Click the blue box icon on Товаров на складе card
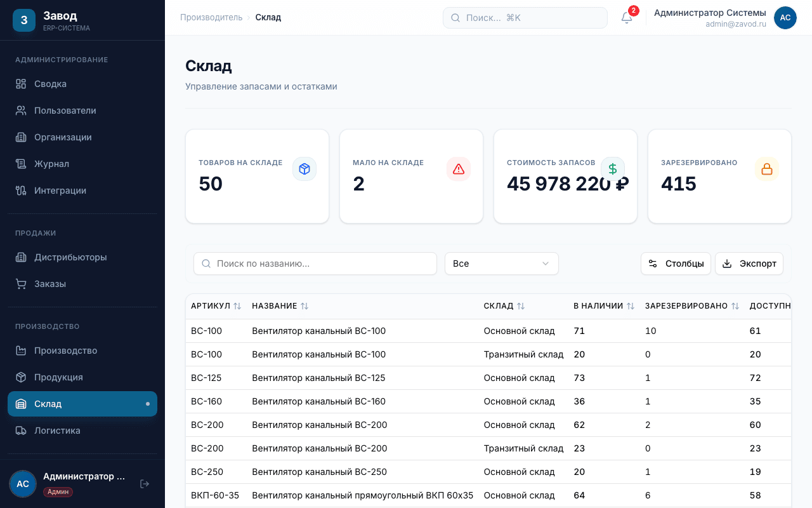The image size is (812, 508). tap(304, 169)
